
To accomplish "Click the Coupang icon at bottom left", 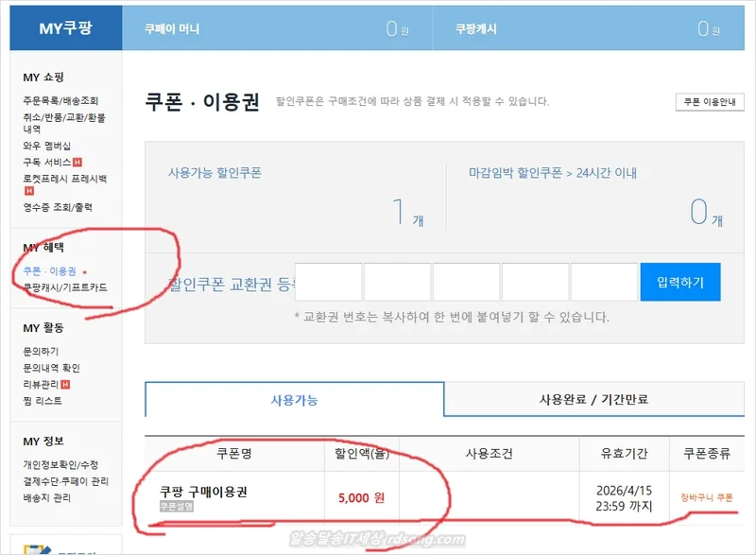I will pos(38,546).
